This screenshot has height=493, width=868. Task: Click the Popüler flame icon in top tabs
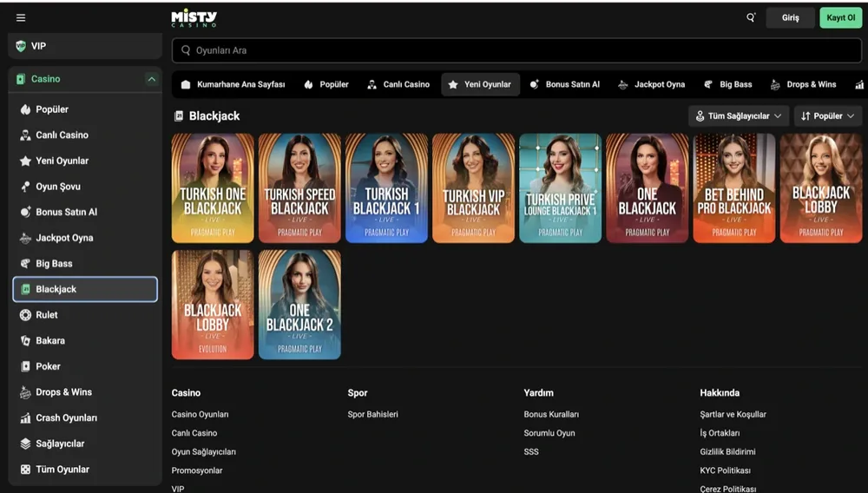click(x=308, y=85)
